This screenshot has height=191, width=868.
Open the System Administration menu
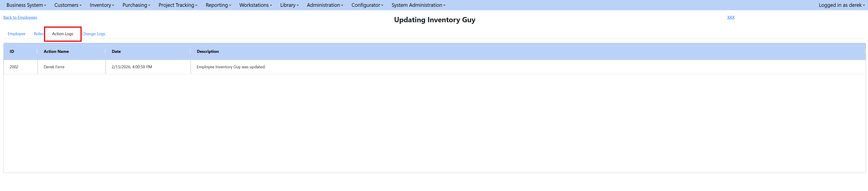pos(418,5)
